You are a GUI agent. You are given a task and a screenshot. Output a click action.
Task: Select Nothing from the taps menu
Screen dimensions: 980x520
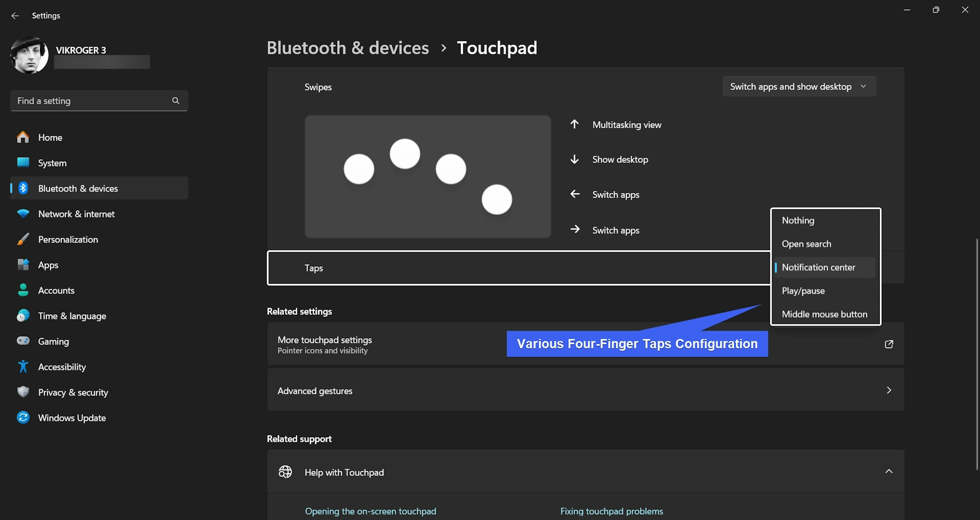(x=798, y=220)
